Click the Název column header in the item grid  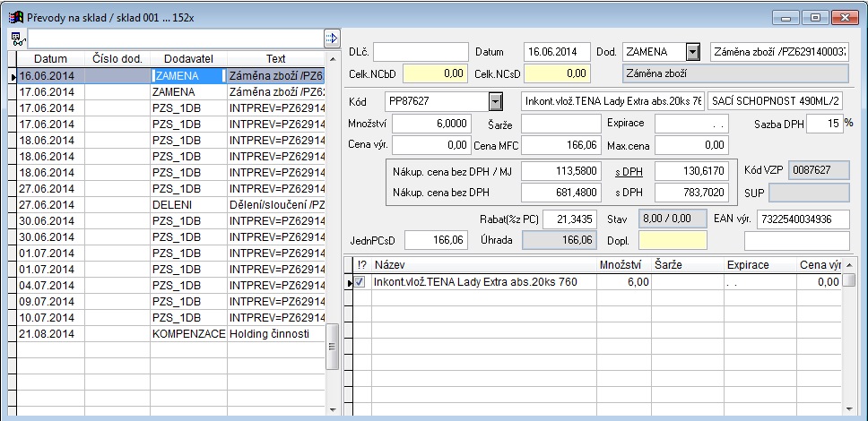484,265
